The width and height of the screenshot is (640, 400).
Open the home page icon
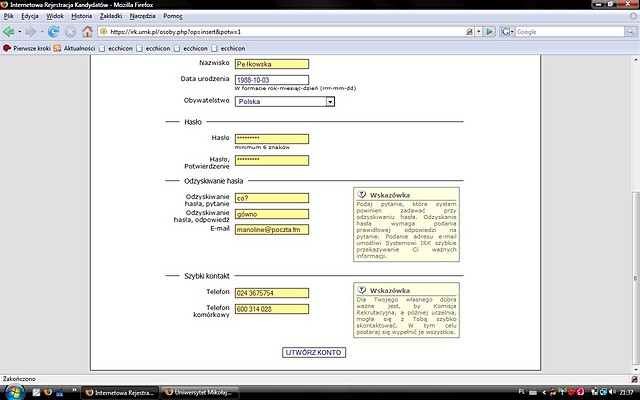[x=87, y=31]
